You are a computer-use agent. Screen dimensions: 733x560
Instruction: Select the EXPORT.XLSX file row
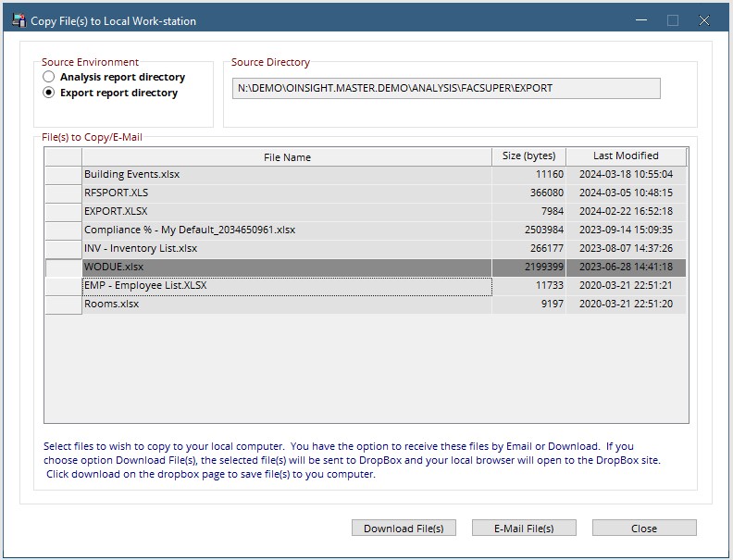(366, 212)
